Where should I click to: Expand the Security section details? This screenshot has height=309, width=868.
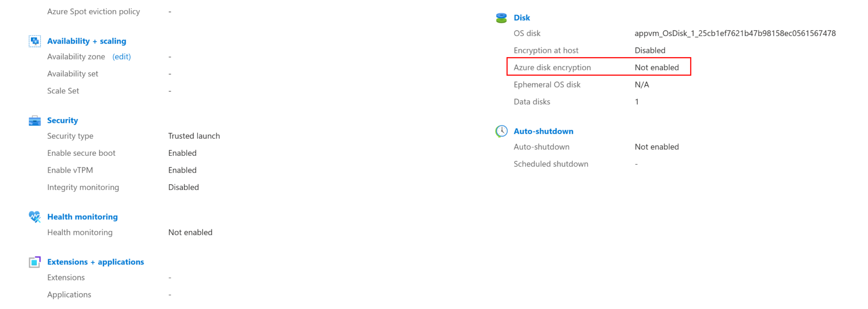tap(62, 120)
